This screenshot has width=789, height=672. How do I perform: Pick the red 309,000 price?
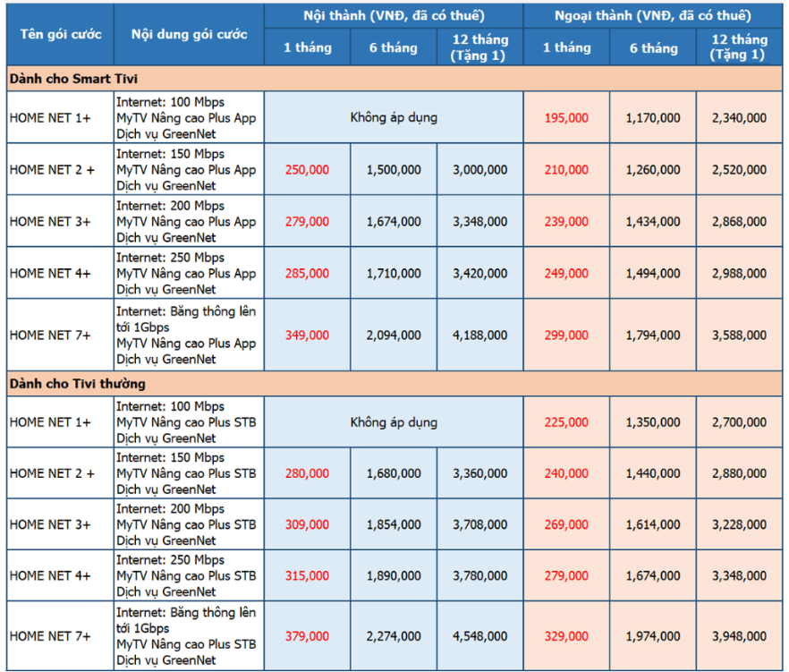point(307,524)
